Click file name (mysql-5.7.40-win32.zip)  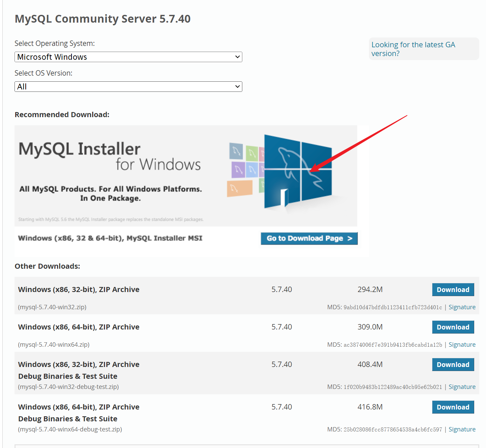52,307
